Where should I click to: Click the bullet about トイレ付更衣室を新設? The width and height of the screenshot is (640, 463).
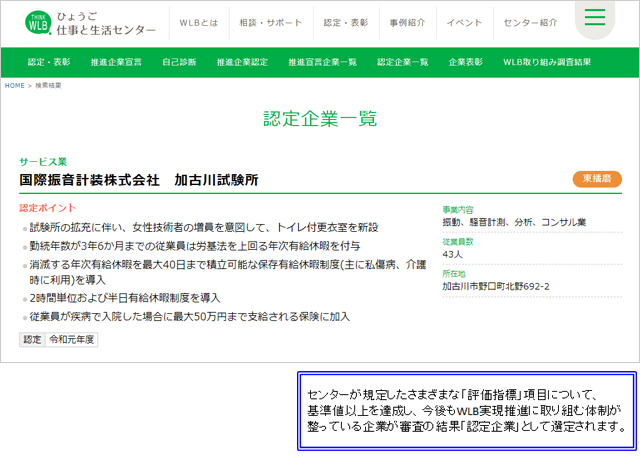point(204,227)
